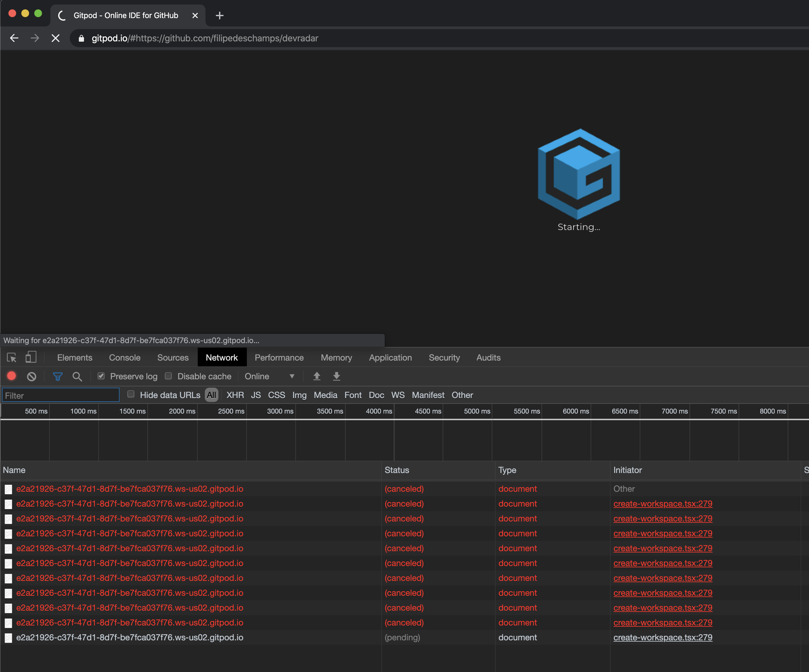The height and width of the screenshot is (672, 809).
Task: Activate the inspect element picker icon
Action: tap(12, 358)
